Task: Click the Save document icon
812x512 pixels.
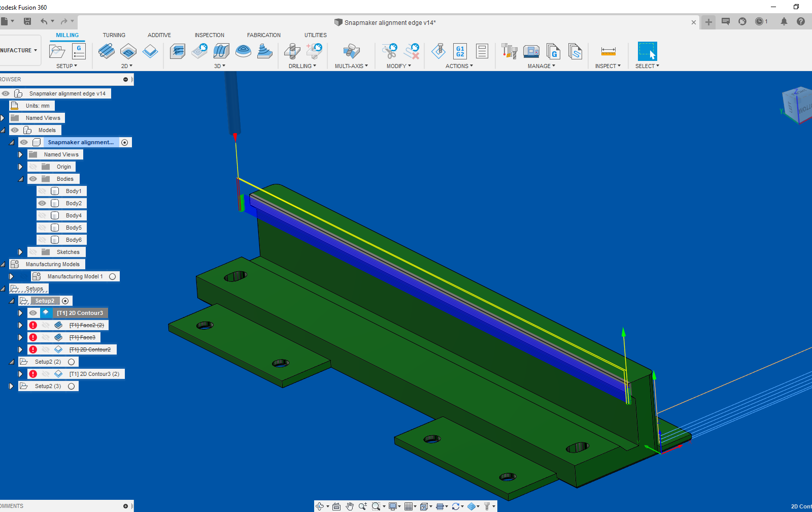Action: pyautogui.click(x=27, y=21)
